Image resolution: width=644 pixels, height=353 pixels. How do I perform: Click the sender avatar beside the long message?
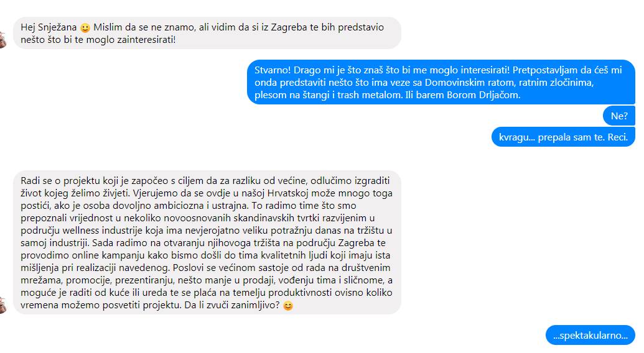3,305
